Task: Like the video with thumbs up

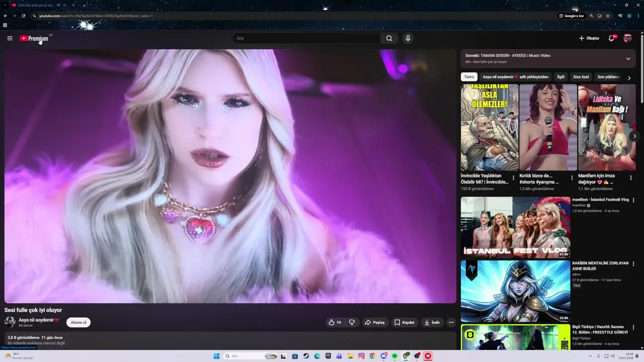Action: tap(335, 322)
